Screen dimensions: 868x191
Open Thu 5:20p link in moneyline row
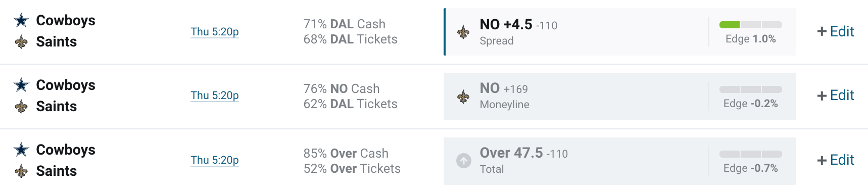coord(215,95)
